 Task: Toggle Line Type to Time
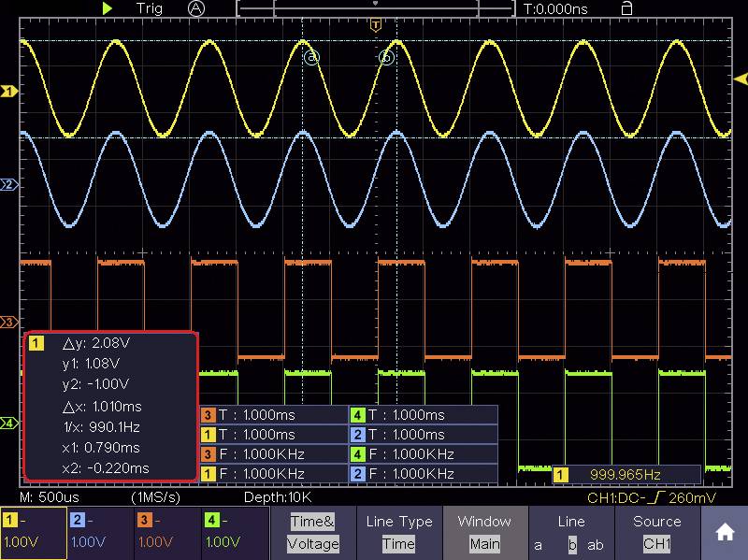[399, 533]
